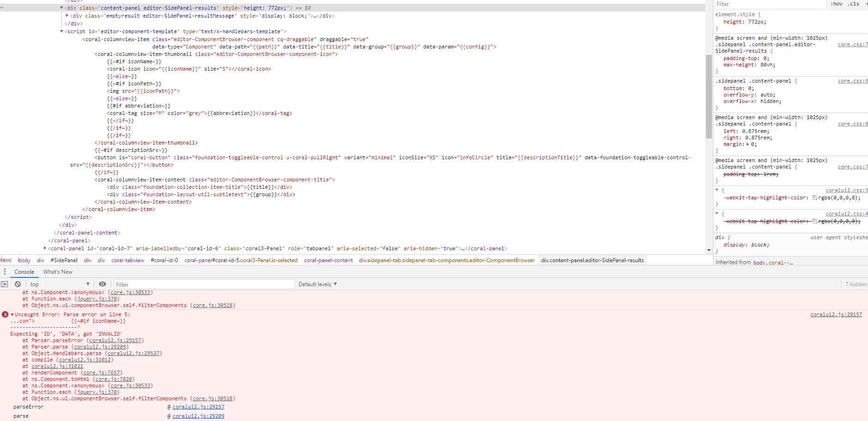The image size is (868, 421).
Task: Click the strikethrough rgba color swatch
Action: (x=815, y=222)
